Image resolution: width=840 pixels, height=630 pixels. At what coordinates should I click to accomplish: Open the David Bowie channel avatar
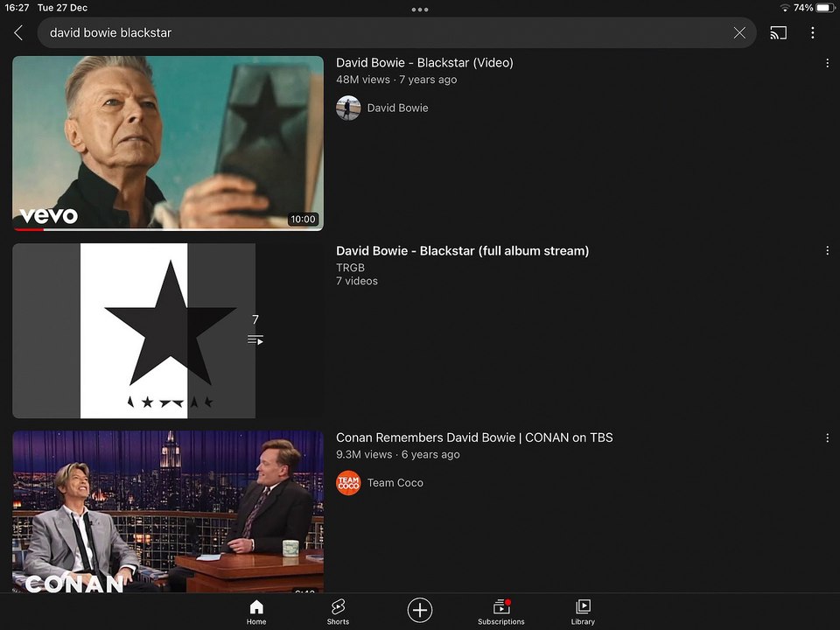[348, 108]
